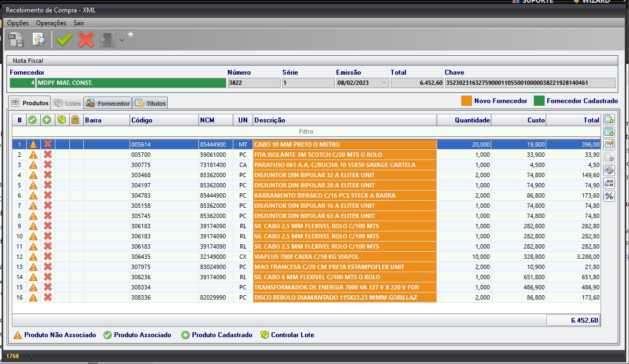
Task: Switch to the Títulos tab
Action: [x=151, y=103]
